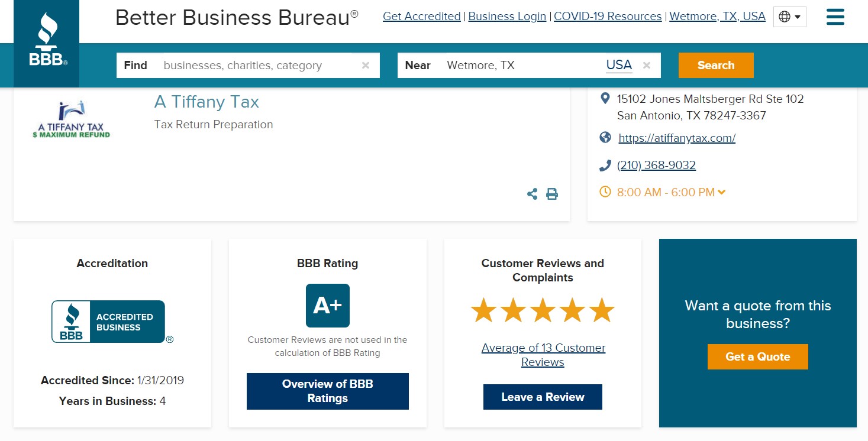Click the 15102 Jones Maltsberger Rd address

[711, 99]
